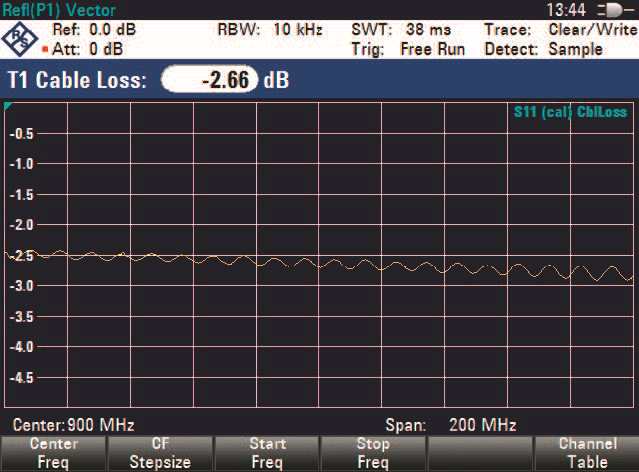Click the unit dB beside cable loss value
Image resolution: width=639 pixels, height=472 pixels.
coord(276,79)
